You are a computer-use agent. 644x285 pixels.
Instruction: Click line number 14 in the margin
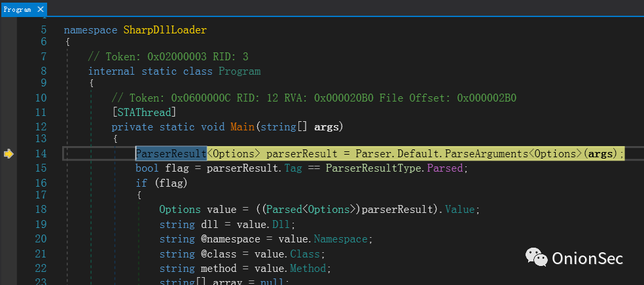tap(41, 154)
